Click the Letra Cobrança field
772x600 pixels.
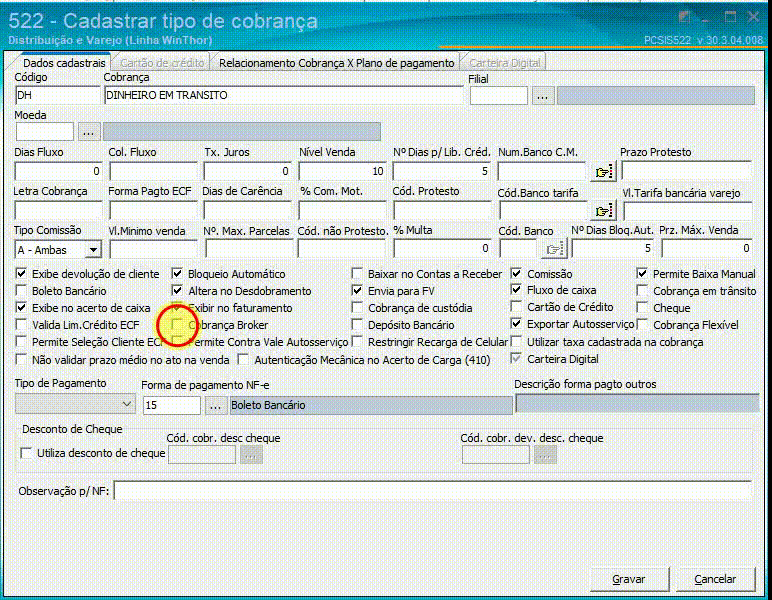(x=58, y=211)
